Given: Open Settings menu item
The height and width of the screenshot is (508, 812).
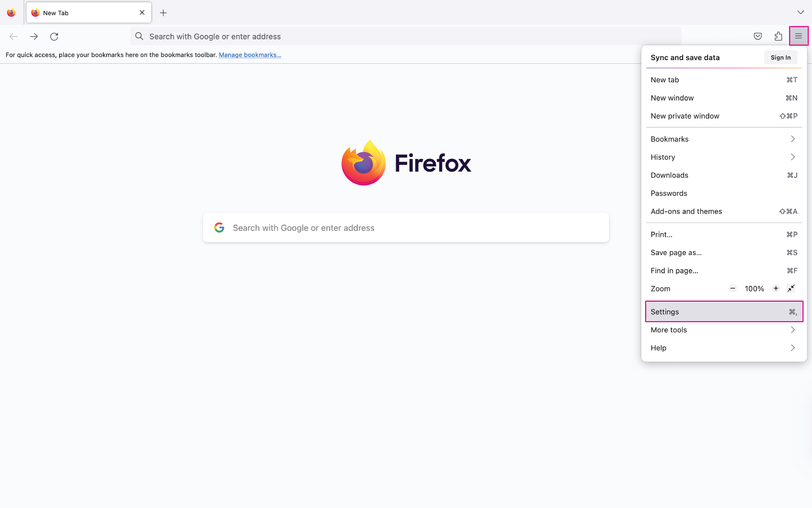Looking at the screenshot, I should point(724,312).
